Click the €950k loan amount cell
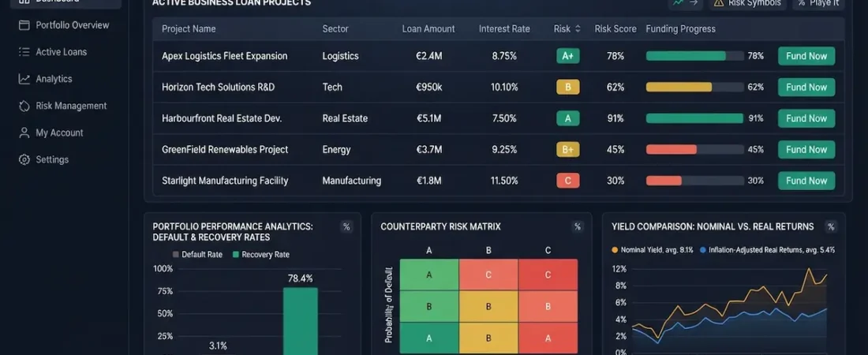This screenshot has width=868, height=355. tap(428, 87)
